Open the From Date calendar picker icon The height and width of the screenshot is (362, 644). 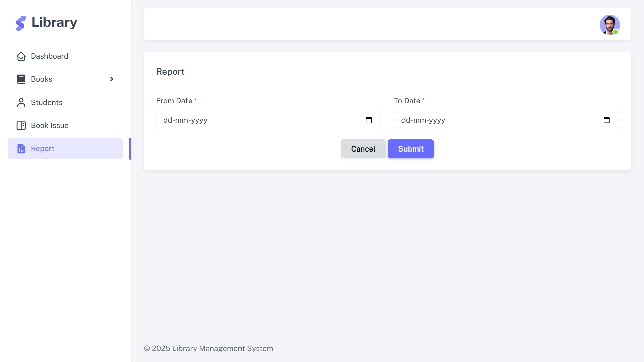coord(369,120)
